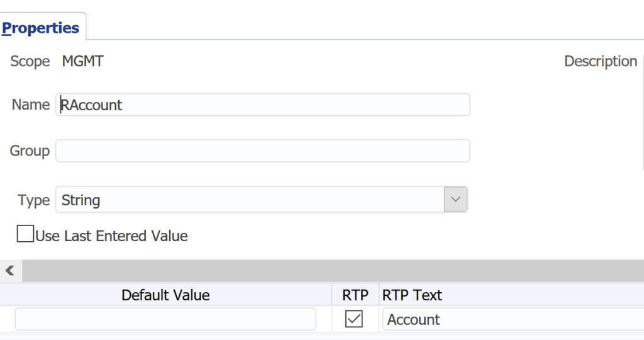Viewport: 644px width, 340px height.
Task: Click the gray horizontal splitter bar
Action: 333,271
